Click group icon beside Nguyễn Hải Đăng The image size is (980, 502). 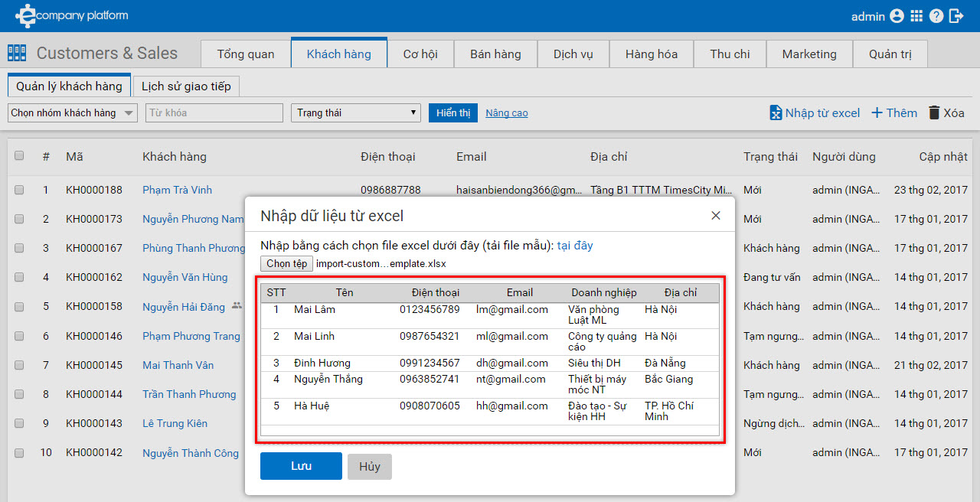coord(237,306)
